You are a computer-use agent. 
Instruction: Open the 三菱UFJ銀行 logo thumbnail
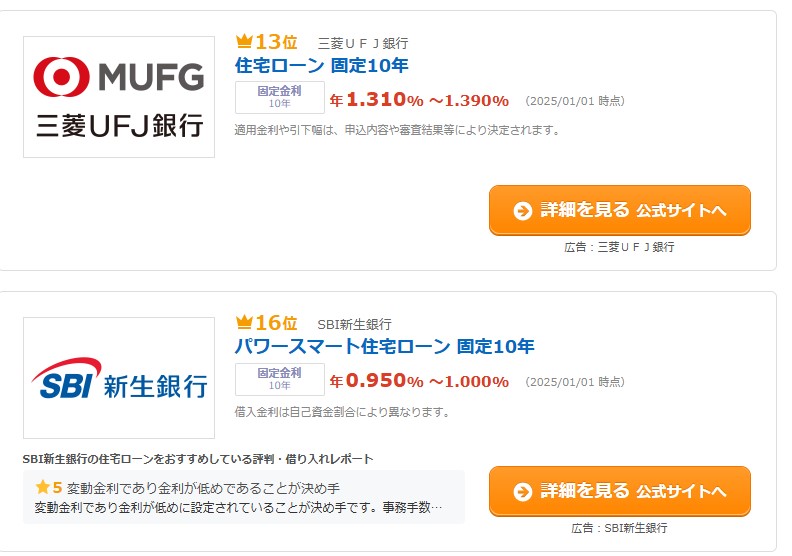tap(119, 97)
